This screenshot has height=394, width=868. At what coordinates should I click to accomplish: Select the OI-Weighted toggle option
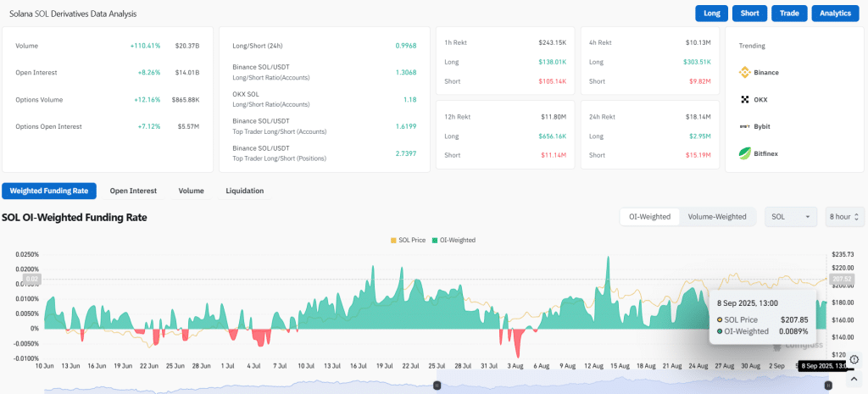pos(649,217)
